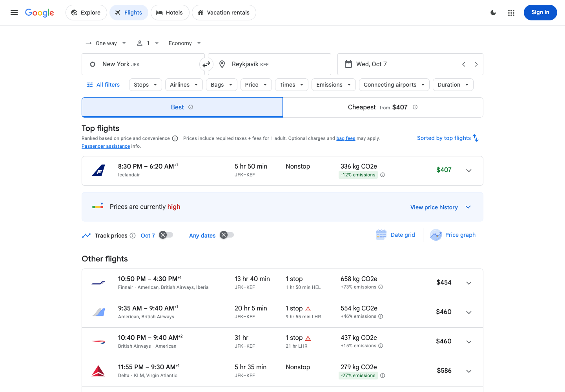Screen dimensions: 565x392
Task: Edit the Reykjavík KEF destination field
Action: click(270, 64)
